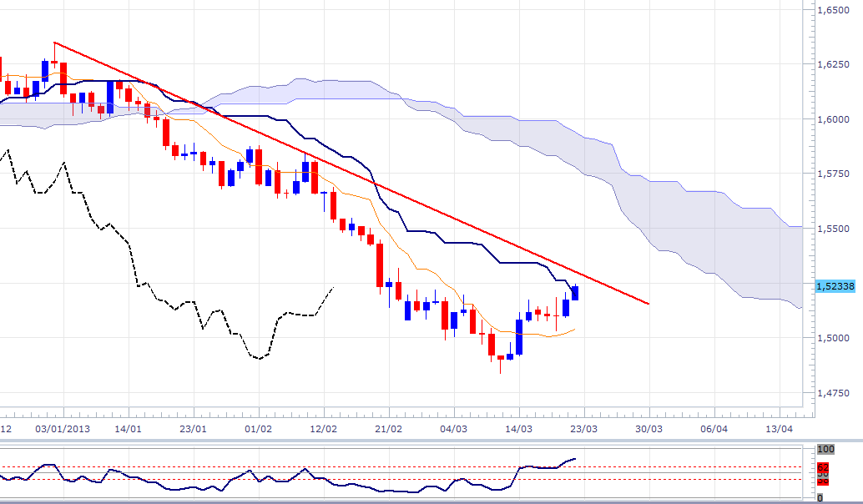Click the 1,6500 price level label

tap(835, 10)
